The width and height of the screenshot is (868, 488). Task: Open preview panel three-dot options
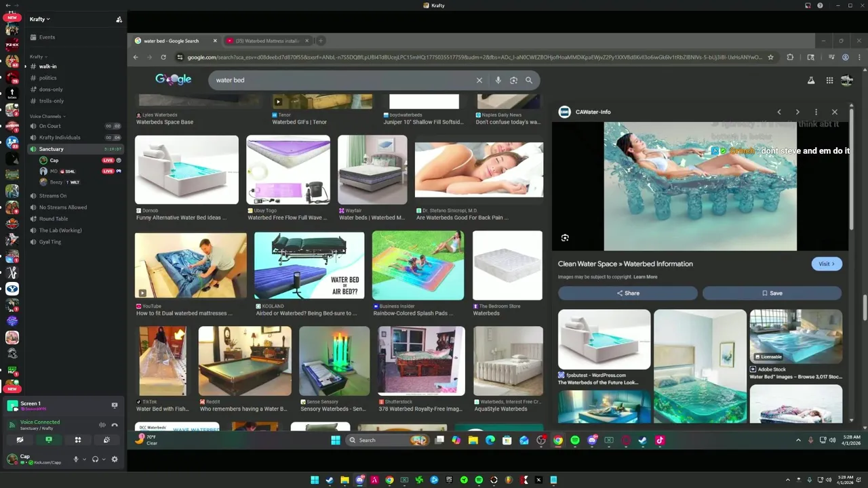tap(816, 112)
